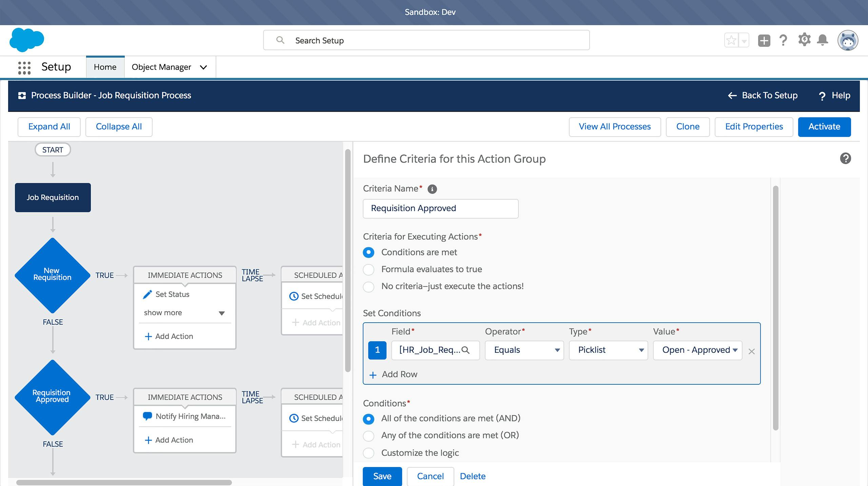Click the Home menu tab in Setup
Screen dimensions: 868x486
coord(105,66)
